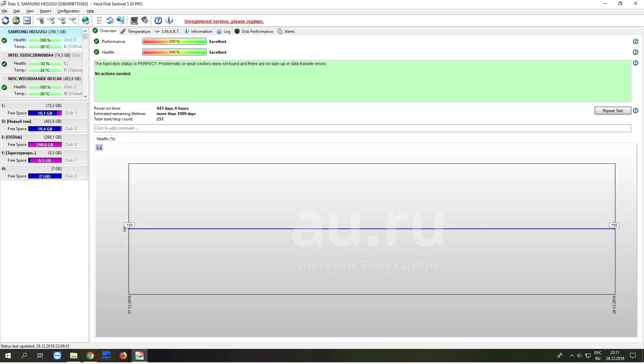Click the C: free space 10,1 GB bar

point(45,113)
